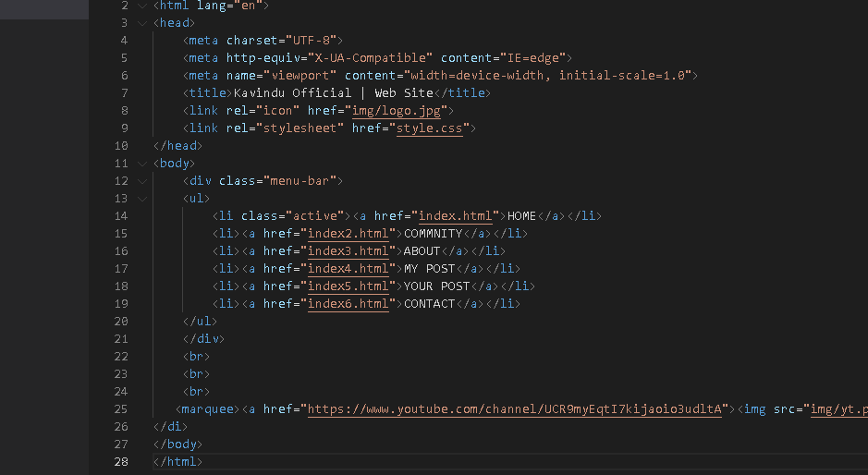
Task: Follow the index2.html href link
Action: click(x=348, y=234)
